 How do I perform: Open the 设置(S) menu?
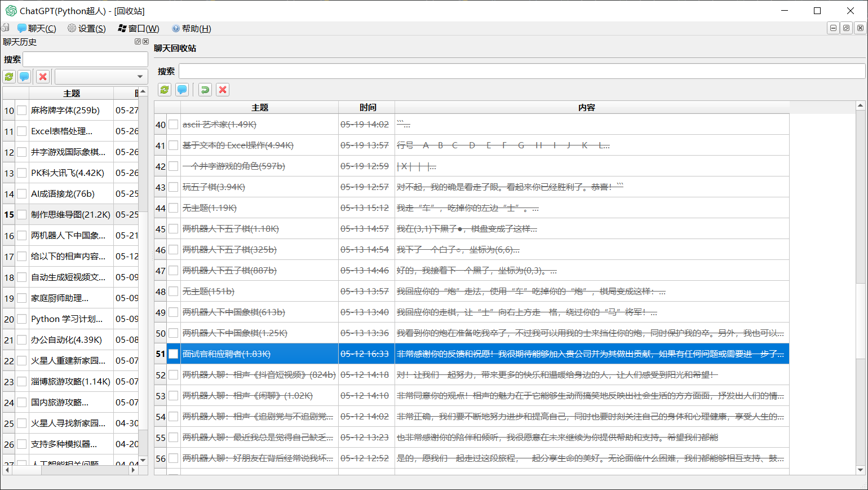point(87,28)
